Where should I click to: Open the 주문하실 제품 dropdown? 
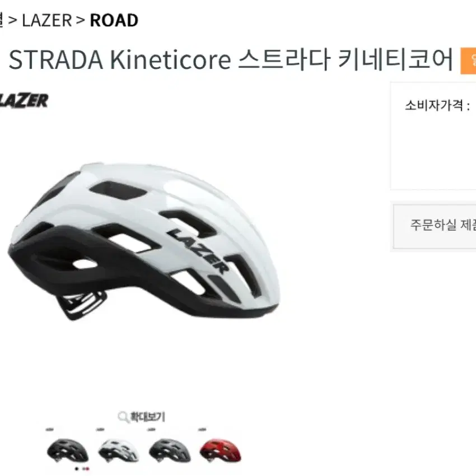tap(435, 226)
